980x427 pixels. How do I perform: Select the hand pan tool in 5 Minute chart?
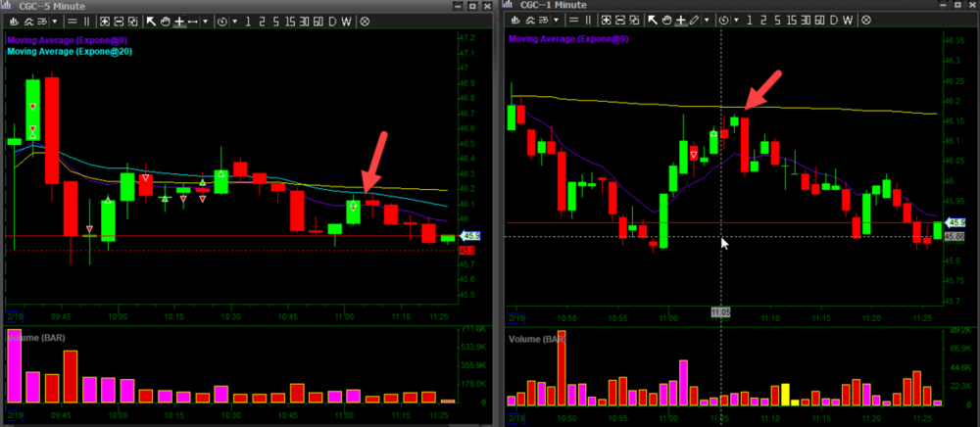(x=166, y=21)
